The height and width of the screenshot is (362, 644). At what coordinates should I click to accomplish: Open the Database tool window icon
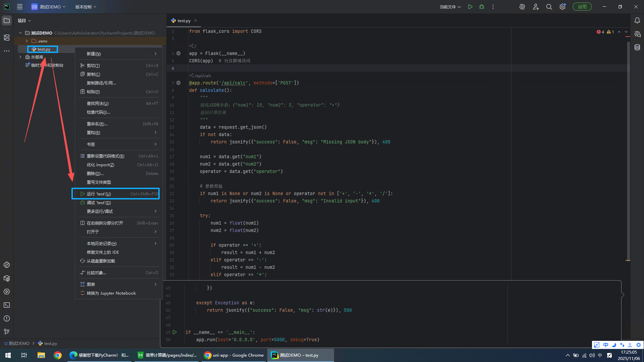tap(637, 48)
